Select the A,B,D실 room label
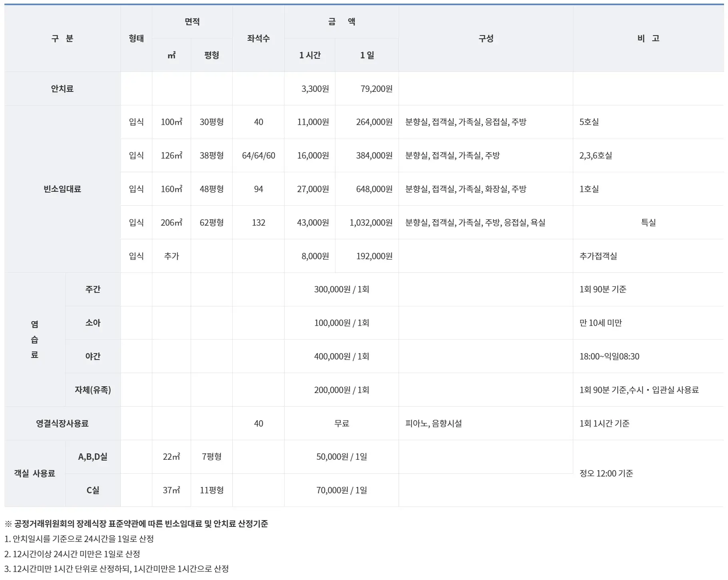This screenshot has height=580, width=728. click(x=92, y=457)
